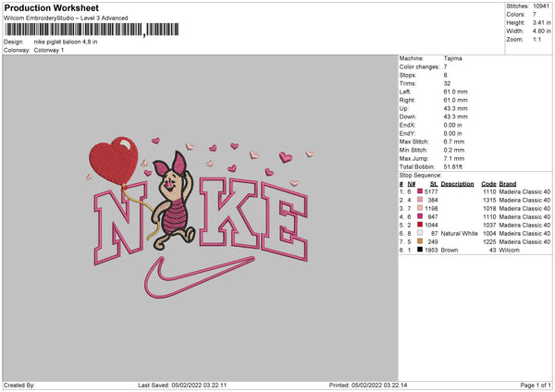The width and height of the screenshot is (555, 392).
Task: Select the Natural White description
Action: [x=459, y=234]
